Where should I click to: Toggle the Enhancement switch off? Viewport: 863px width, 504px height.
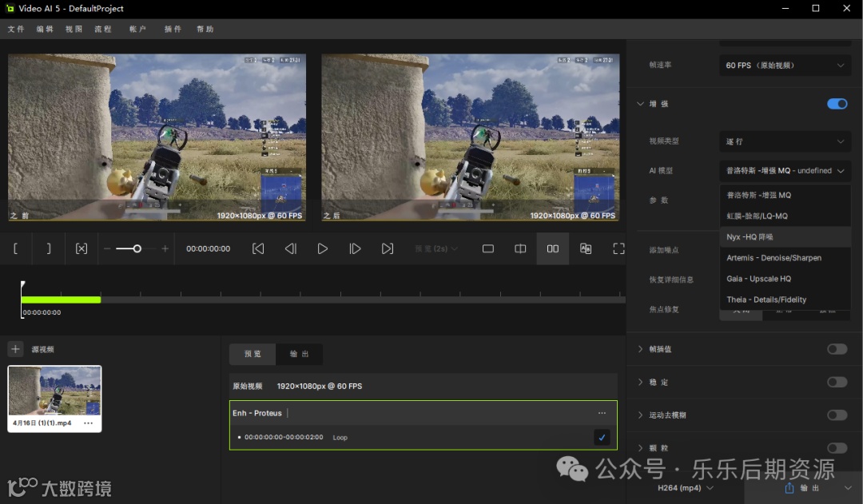[837, 104]
